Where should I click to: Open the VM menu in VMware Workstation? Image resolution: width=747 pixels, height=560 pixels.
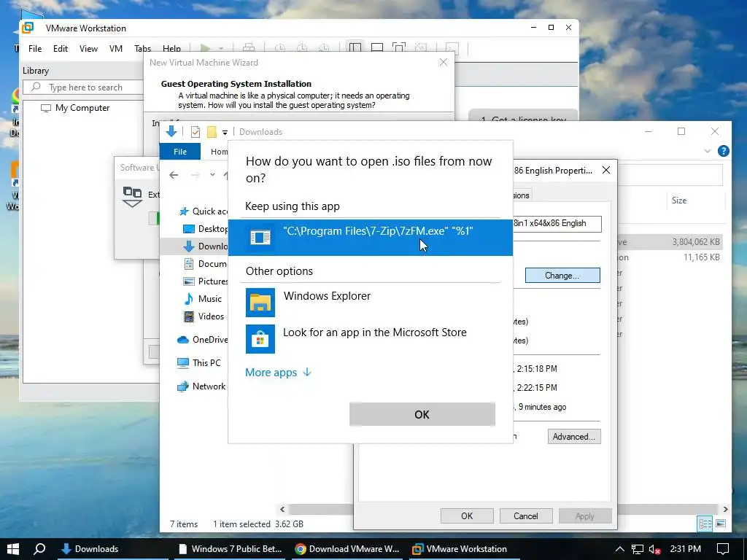(x=116, y=49)
